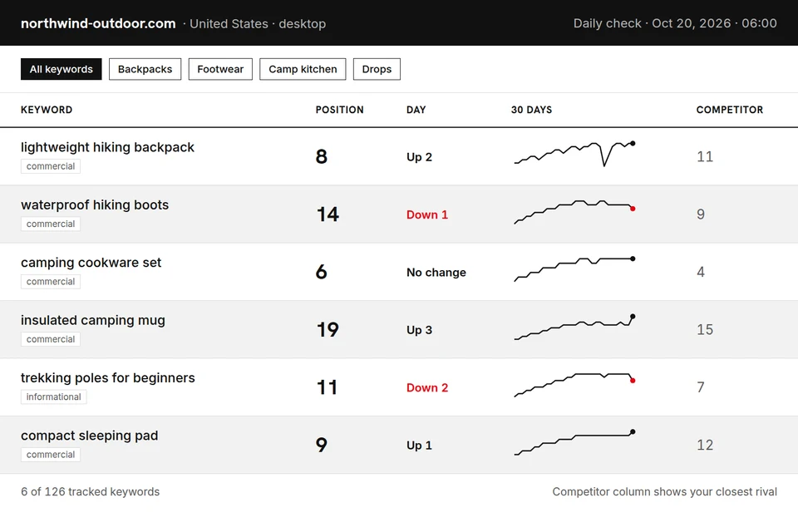Click the commercial tag under lightweight hiking backpack
This screenshot has width=798, height=532.
click(51, 166)
